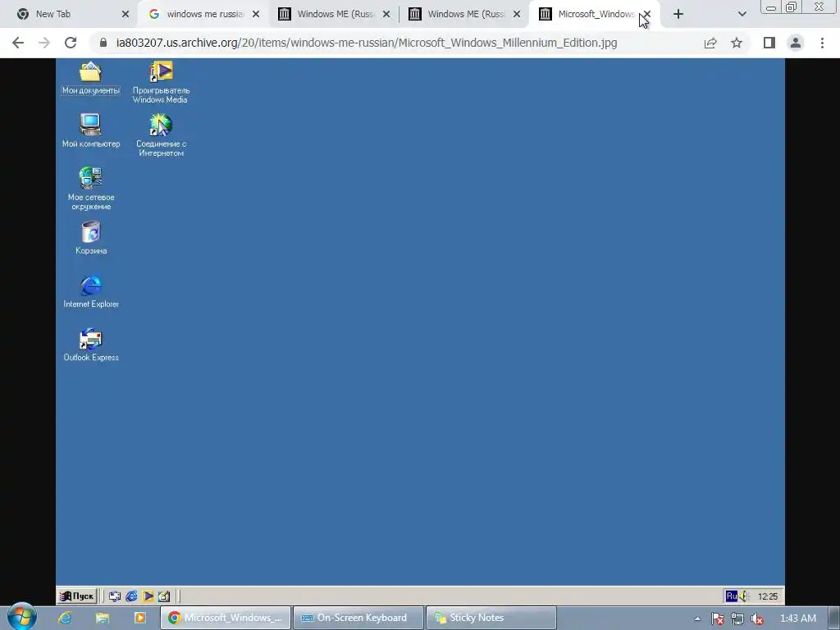View site info via the padlock icon

103,43
